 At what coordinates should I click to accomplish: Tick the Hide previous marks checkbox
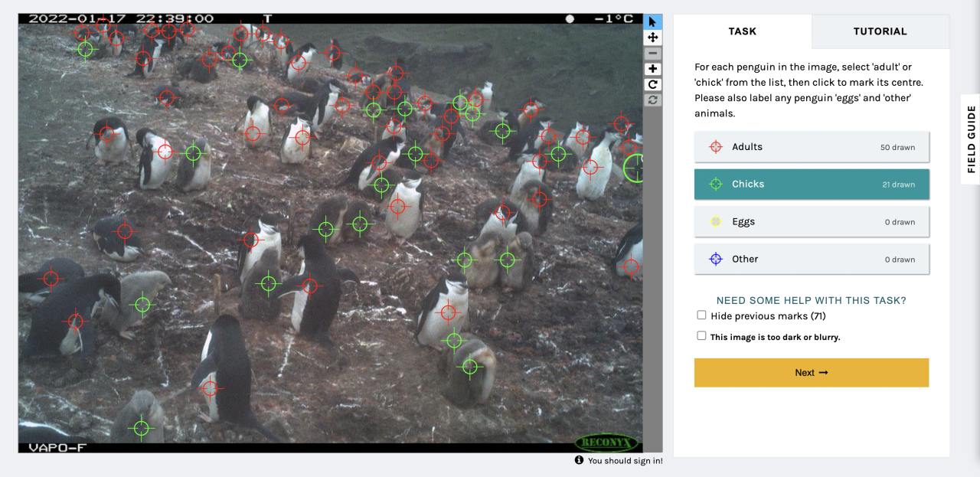coord(701,315)
